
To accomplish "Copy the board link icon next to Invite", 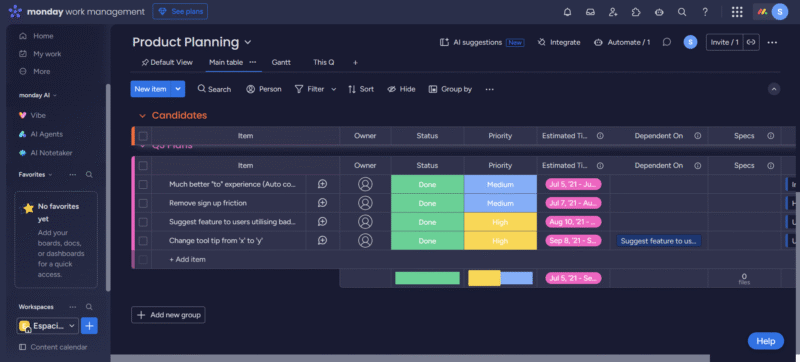I will click(x=751, y=42).
